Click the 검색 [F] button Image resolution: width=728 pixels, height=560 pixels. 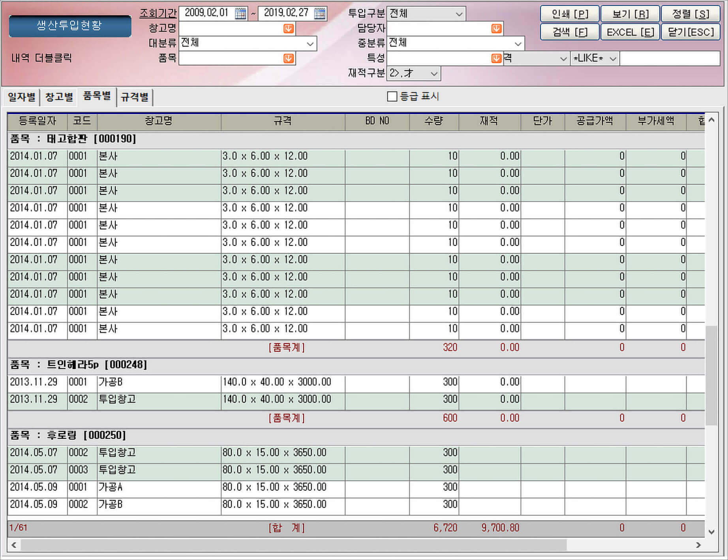point(570,32)
